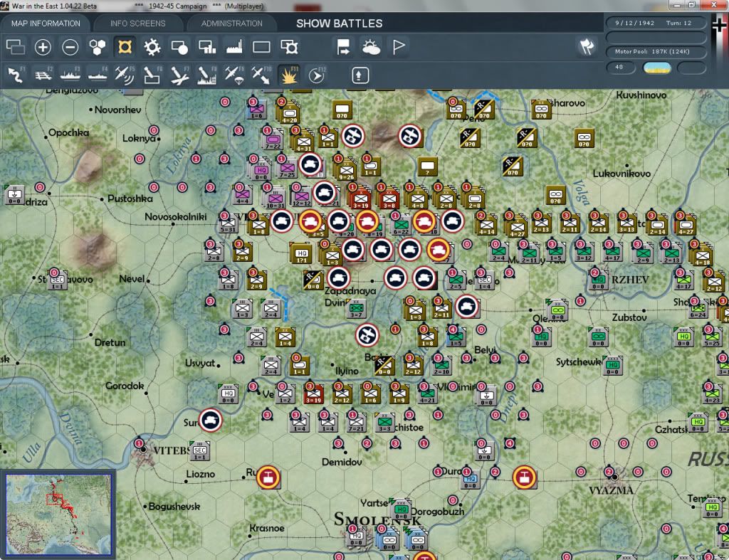Click the tank battle marker near Surazh
The width and height of the screenshot is (729, 560).
coord(211,420)
